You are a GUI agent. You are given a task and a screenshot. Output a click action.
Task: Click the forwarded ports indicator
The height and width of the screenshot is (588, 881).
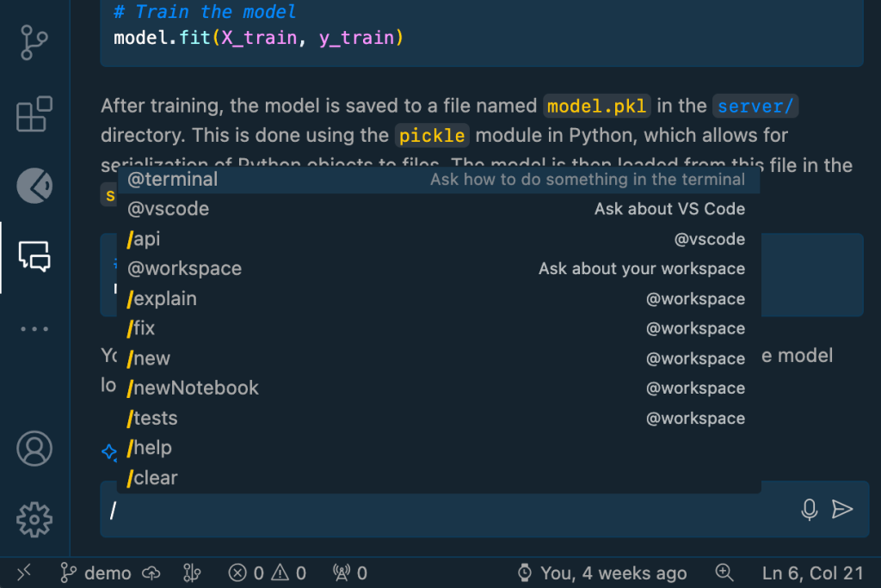pyautogui.click(x=348, y=573)
